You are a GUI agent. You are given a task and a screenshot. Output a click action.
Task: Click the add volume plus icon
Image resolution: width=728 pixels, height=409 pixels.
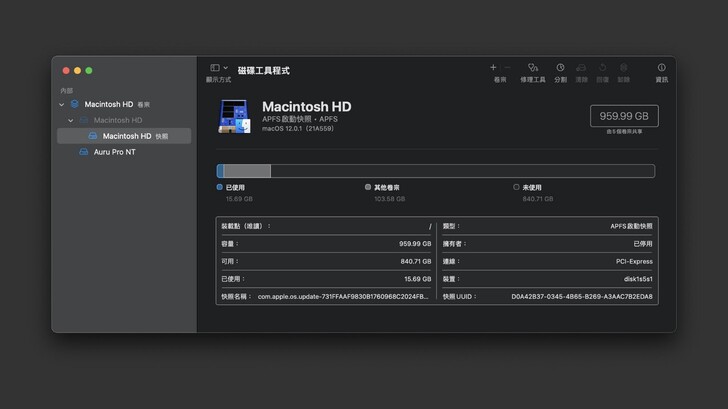coord(493,68)
